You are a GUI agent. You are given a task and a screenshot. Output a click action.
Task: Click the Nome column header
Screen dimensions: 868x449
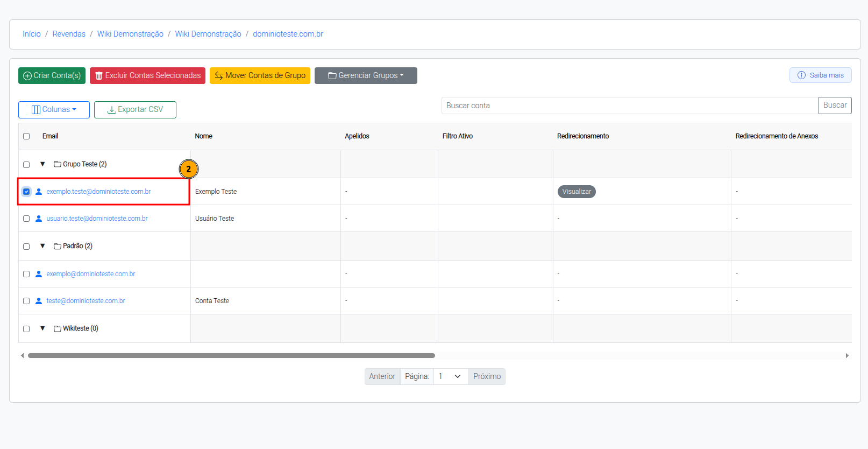click(203, 136)
